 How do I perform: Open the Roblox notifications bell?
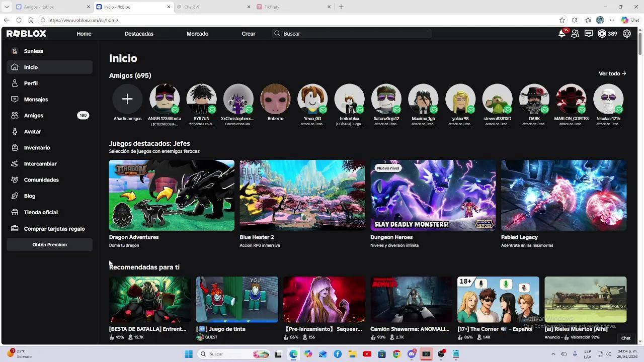coord(562,34)
